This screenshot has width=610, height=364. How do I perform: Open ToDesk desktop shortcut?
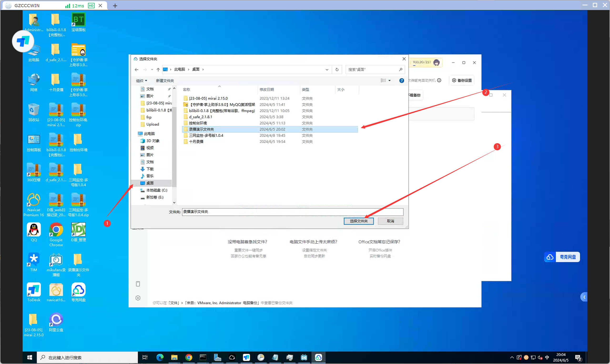[34, 290]
